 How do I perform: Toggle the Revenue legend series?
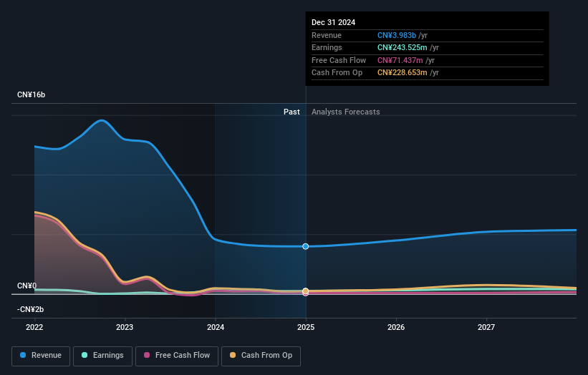[x=41, y=356]
